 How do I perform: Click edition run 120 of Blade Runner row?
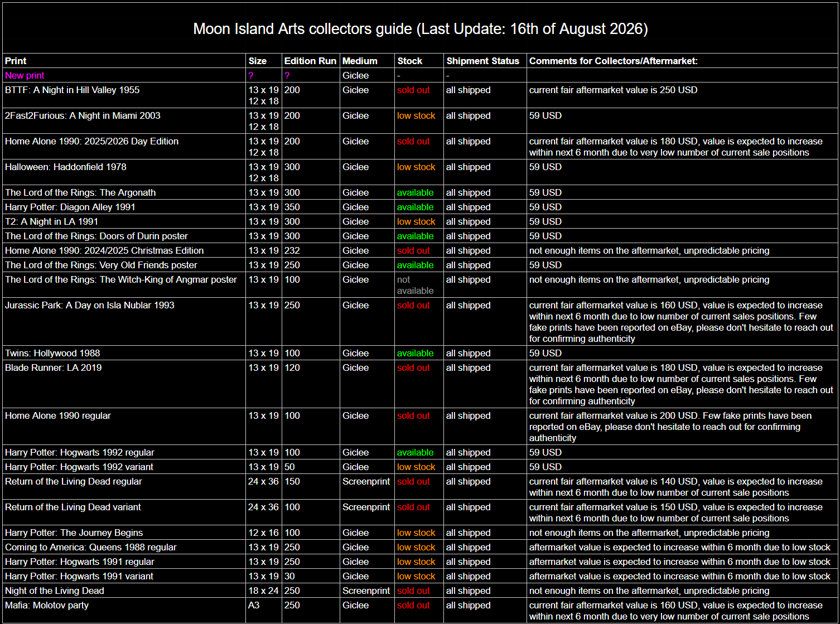292,367
